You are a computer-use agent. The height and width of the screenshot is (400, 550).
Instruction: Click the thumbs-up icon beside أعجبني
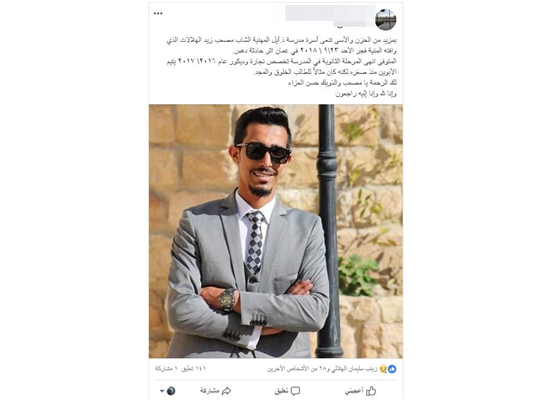371,391
